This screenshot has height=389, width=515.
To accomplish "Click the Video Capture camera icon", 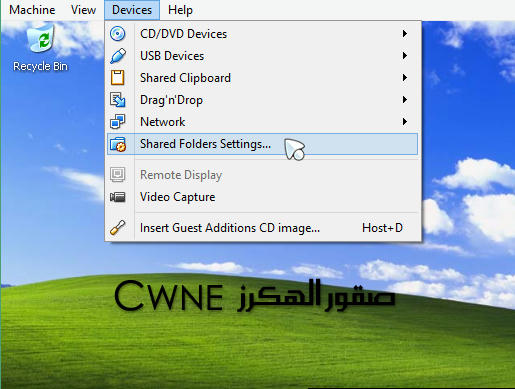I will (118, 197).
